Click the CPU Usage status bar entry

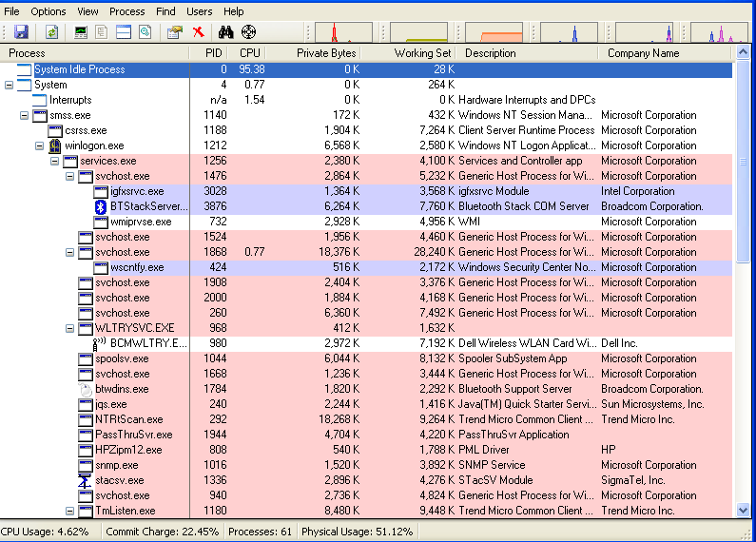click(45, 532)
